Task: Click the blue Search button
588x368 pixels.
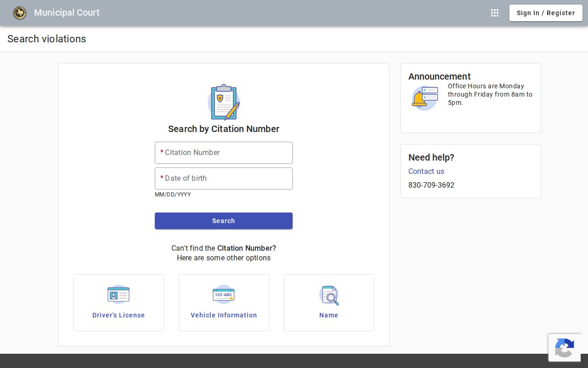Action: (224, 221)
